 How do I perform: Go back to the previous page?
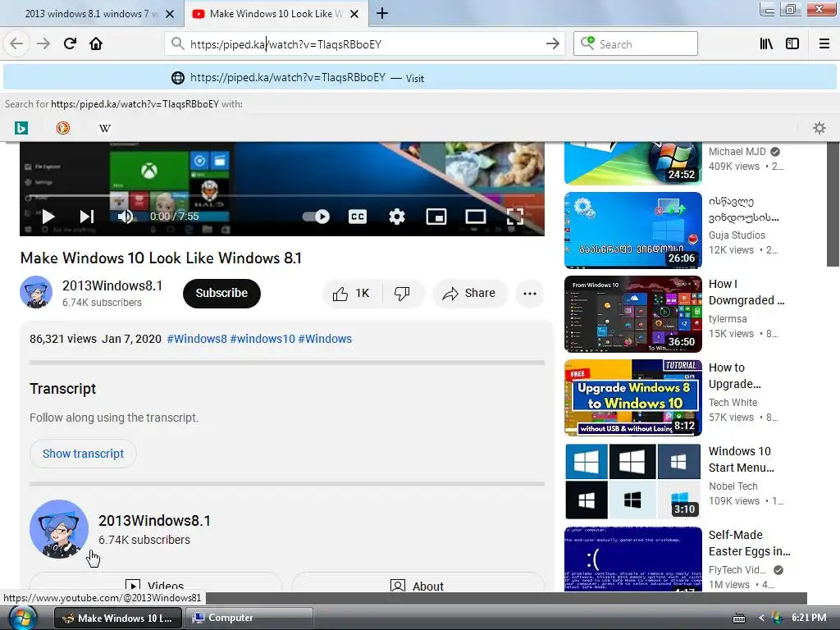pos(16,43)
